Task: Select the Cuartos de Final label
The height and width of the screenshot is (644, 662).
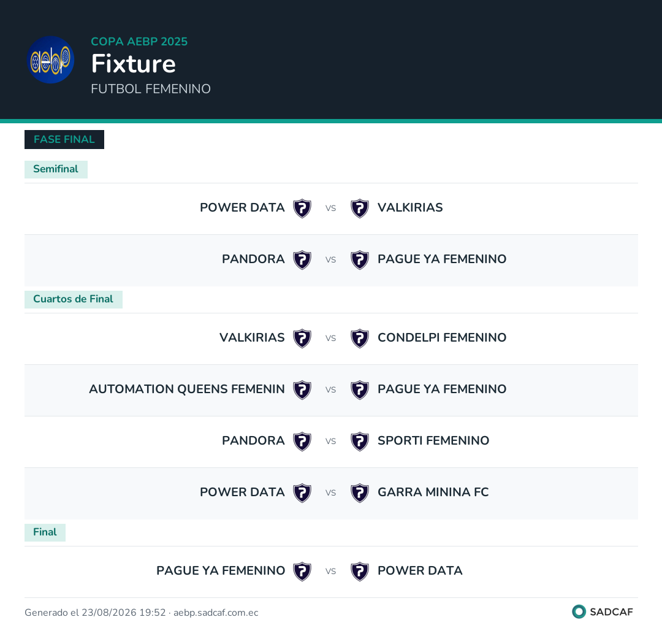Action: [x=74, y=299]
